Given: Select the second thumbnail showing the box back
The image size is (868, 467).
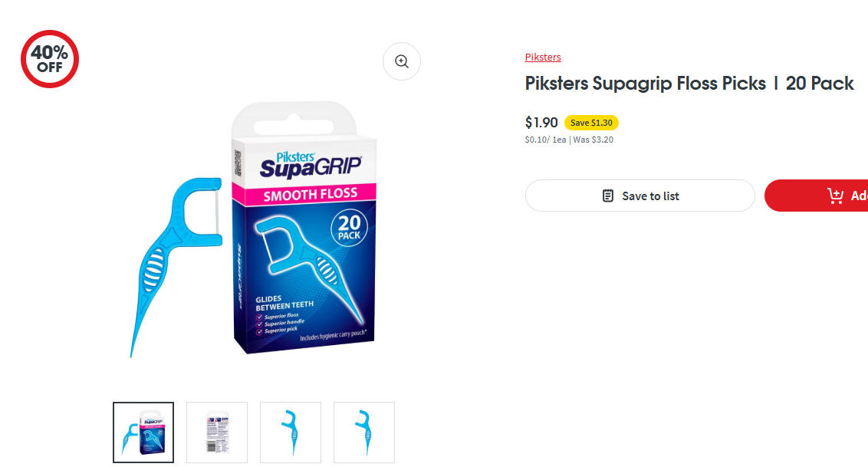Looking at the screenshot, I should (217, 432).
